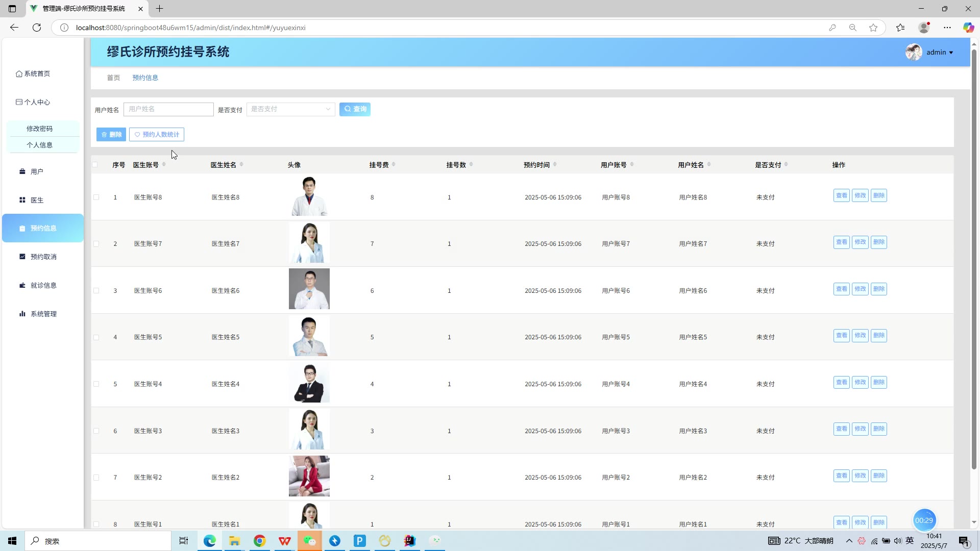
Task: Toggle the select-all header checkbox
Action: (x=95, y=164)
